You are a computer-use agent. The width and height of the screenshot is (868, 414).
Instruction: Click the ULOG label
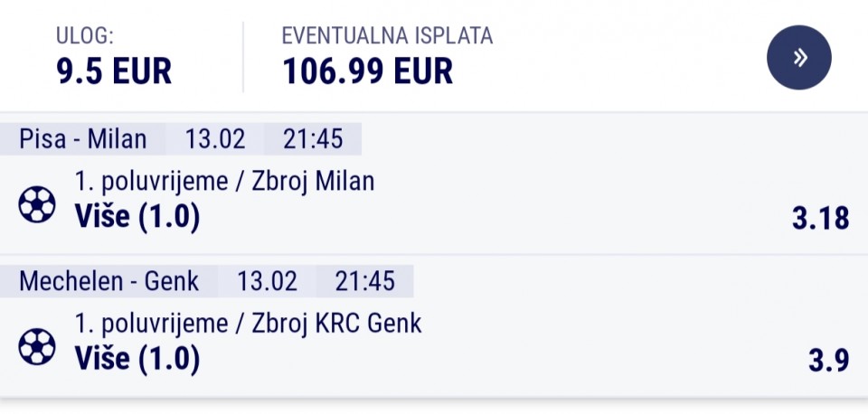(85, 36)
